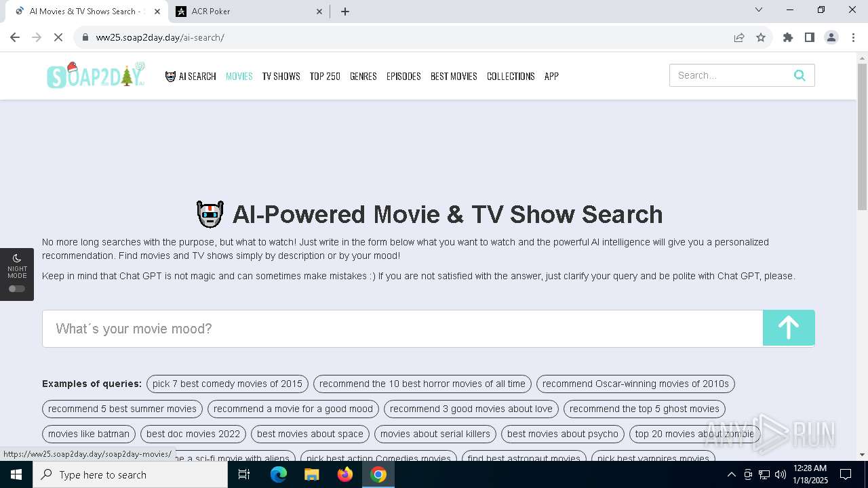Close the ACR Poker tab

point(319,11)
